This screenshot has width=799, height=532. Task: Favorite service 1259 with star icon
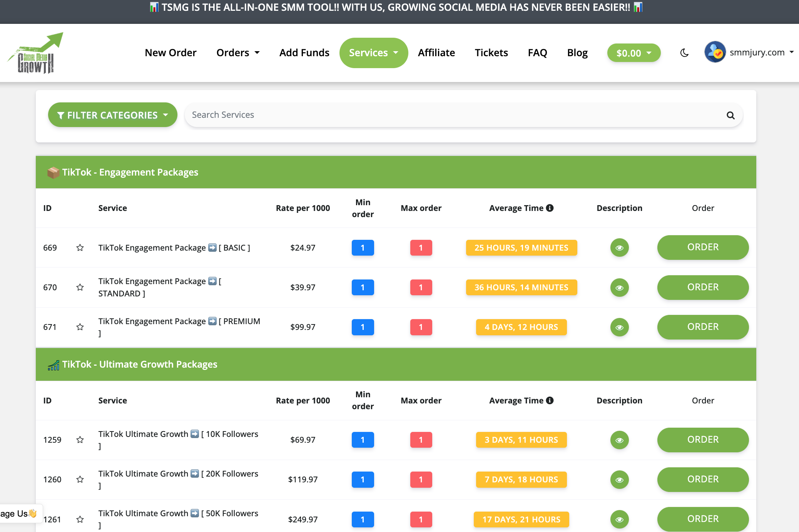coord(80,440)
